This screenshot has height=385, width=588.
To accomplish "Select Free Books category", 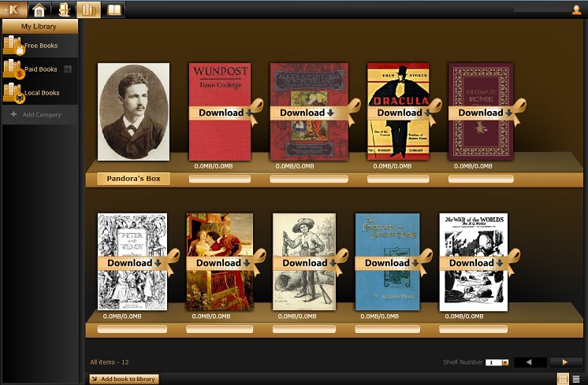I will point(41,46).
